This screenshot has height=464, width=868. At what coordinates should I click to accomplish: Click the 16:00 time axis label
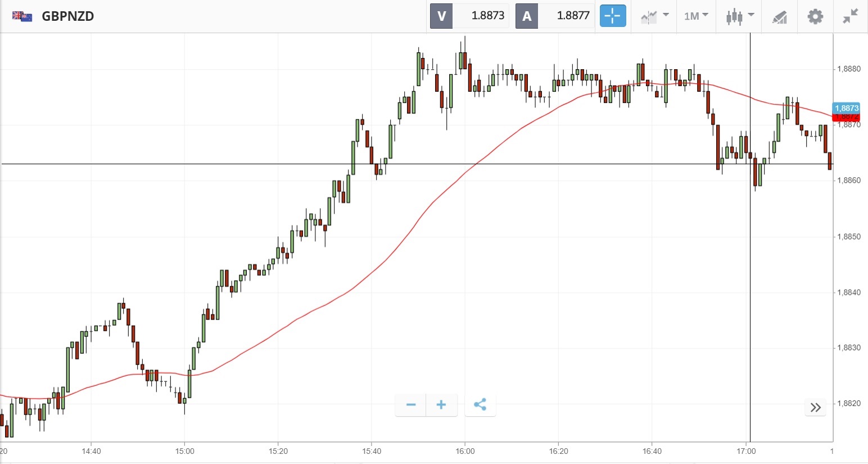[x=465, y=451]
